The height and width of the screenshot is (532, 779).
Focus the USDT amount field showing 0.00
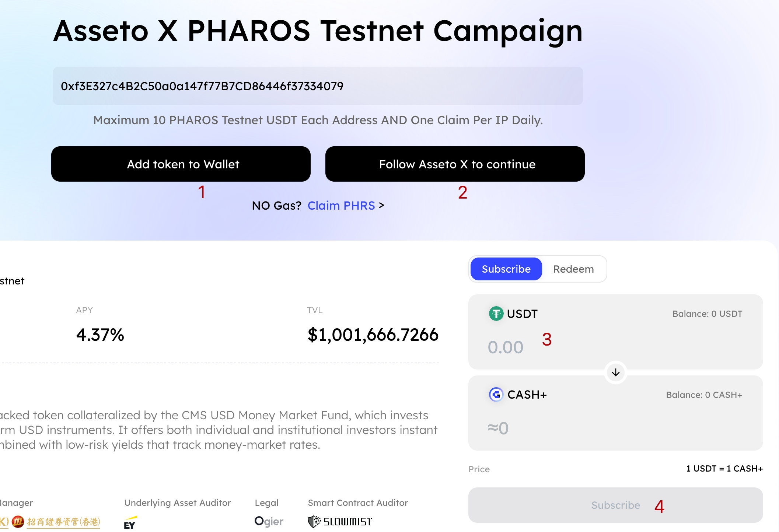pos(506,347)
